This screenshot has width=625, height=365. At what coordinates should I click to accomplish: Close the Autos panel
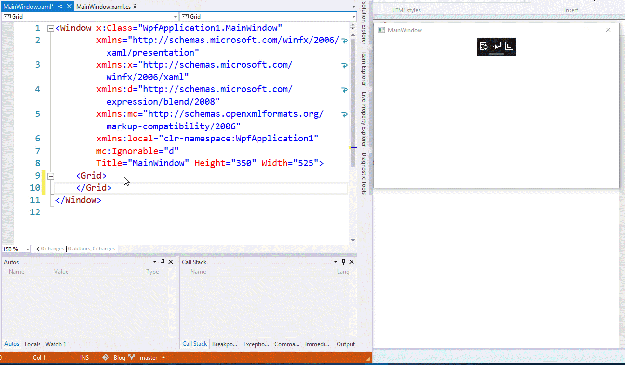171,262
